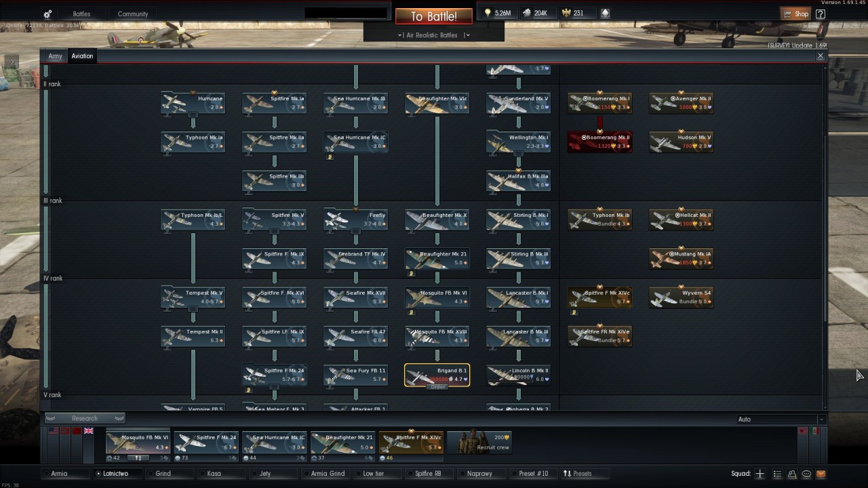
Task: Select the red Boomerang Mk II card
Action: click(599, 142)
